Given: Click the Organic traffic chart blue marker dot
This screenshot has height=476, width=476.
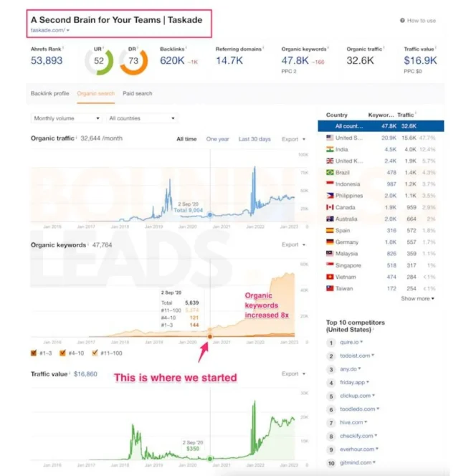Looking at the screenshot, I should tap(210, 215).
